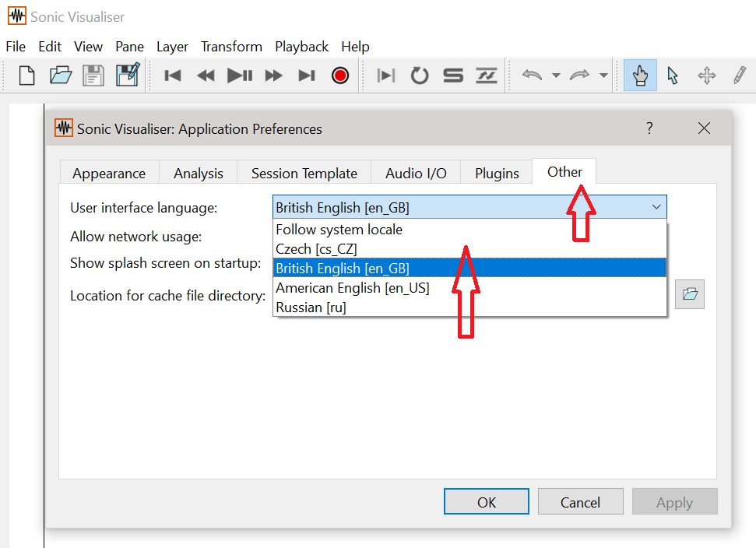
Task: Open the Playback menu
Action: (302, 47)
